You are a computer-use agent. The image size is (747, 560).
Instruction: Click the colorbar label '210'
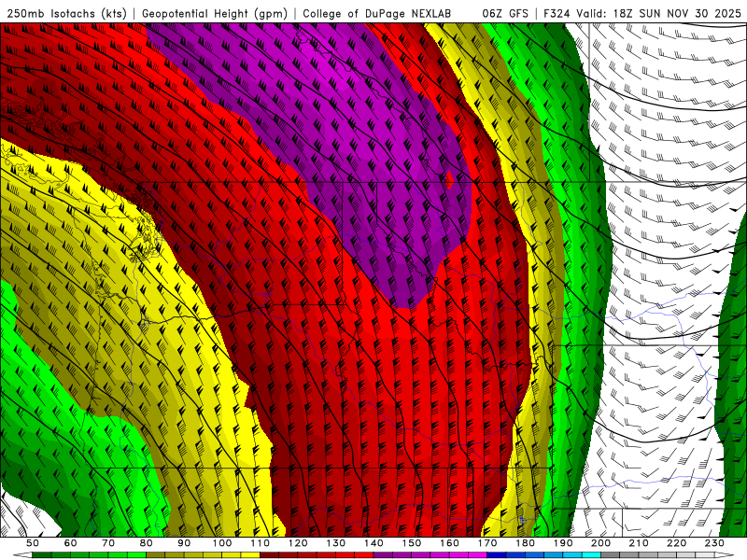[639, 543]
